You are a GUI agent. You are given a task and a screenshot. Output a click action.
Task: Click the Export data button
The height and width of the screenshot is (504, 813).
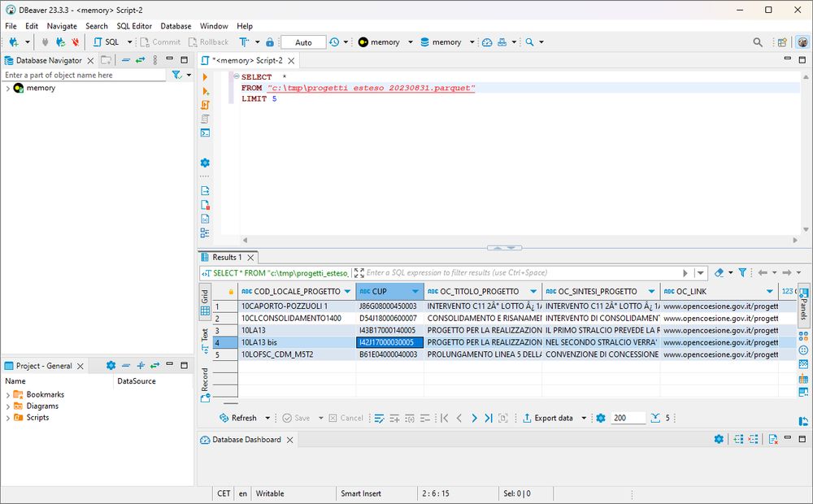[548, 418]
